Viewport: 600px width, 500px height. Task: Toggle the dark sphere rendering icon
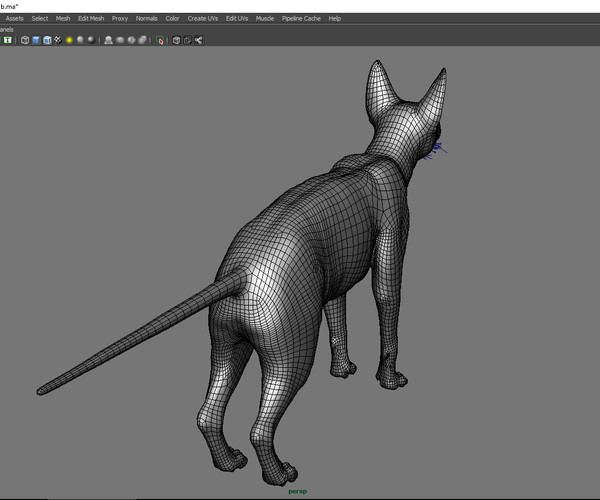(x=91, y=40)
